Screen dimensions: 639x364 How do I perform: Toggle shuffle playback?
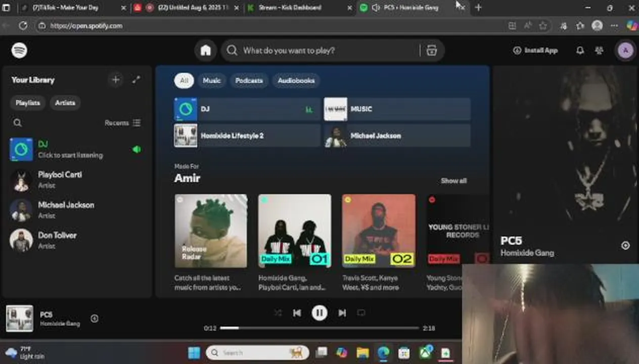coord(278,313)
